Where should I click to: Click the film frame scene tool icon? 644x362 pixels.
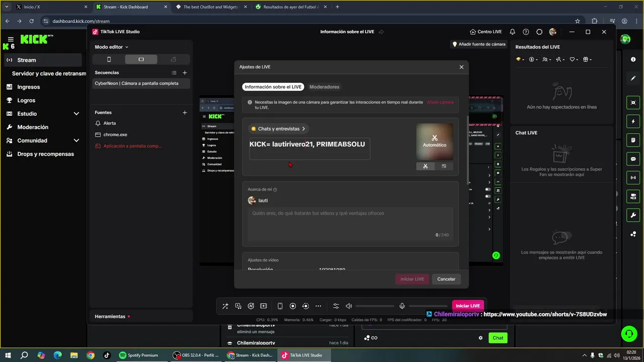[x=264, y=306]
